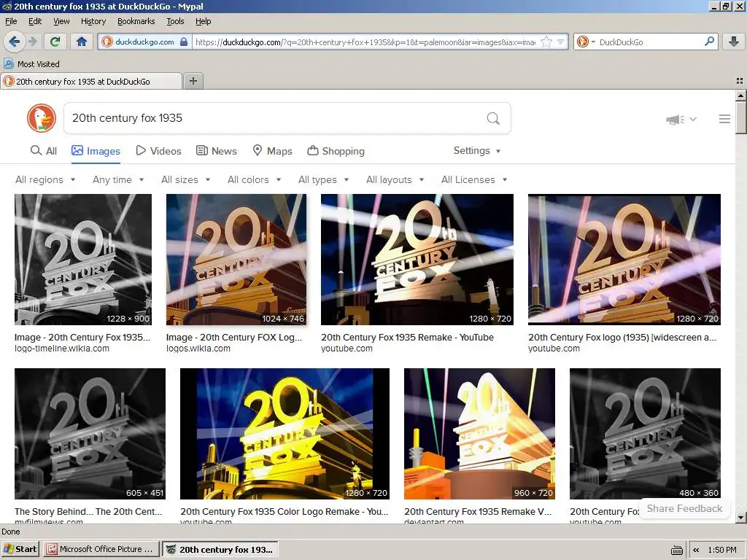747x560 pixels.
Task: Open the address bar history dropdown arrow
Action: (561, 42)
